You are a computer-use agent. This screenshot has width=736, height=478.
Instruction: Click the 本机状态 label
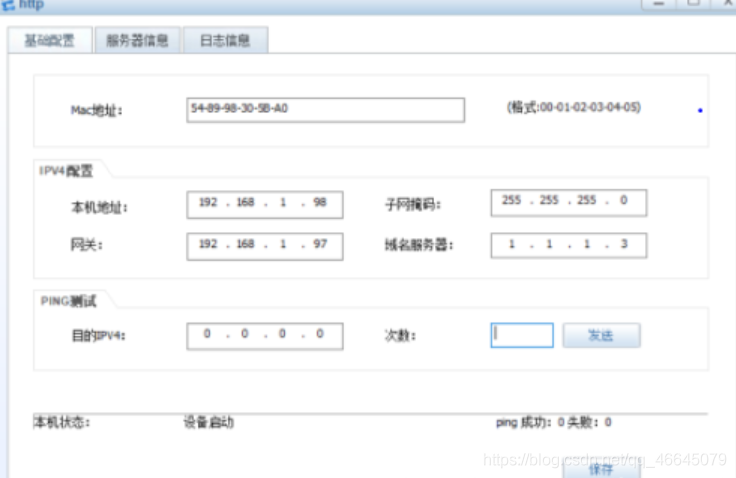(61, 422)
